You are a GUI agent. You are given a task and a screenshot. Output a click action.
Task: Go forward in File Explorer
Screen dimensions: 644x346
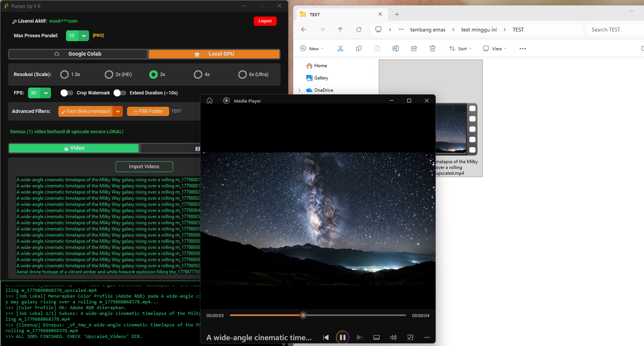point(322,30)
